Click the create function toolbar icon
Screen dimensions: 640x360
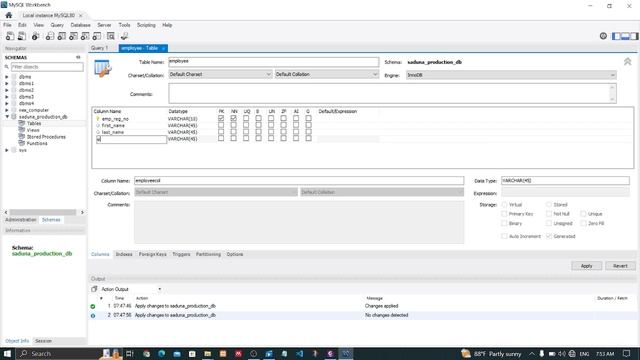(97, 36)
